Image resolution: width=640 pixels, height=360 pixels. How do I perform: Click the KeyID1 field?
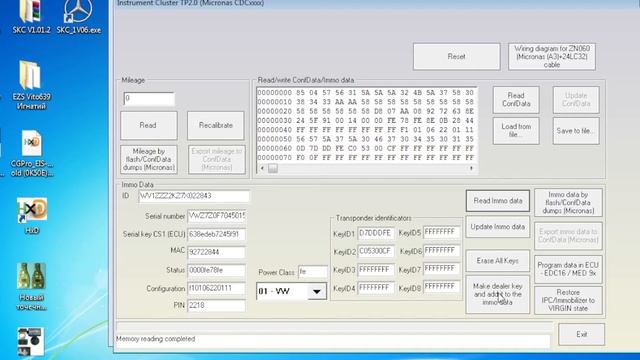click(x=376, y=233)
